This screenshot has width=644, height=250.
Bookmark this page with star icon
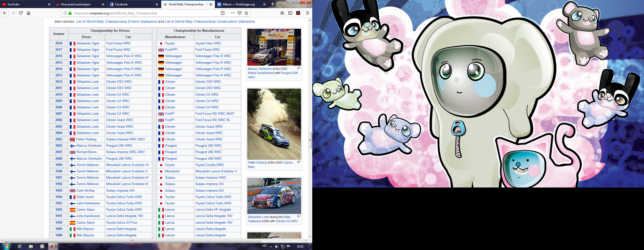click(x=246, y=13)
